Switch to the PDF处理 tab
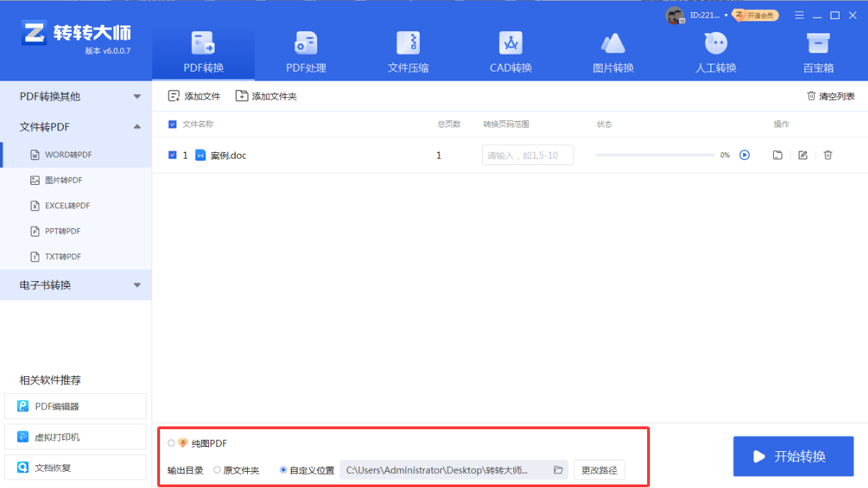868x488 pixels. point(306,52)
